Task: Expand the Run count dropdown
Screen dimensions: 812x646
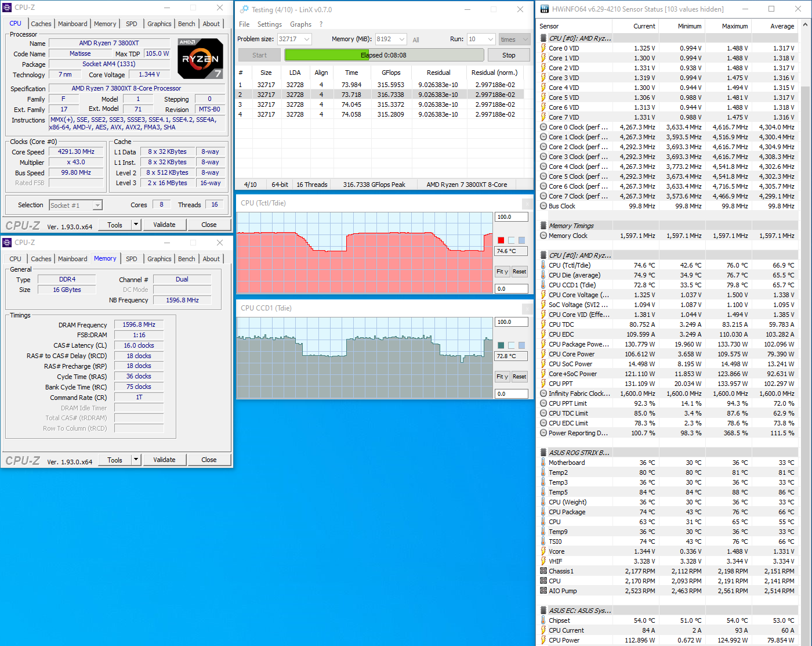Action: tap(490, 39)
